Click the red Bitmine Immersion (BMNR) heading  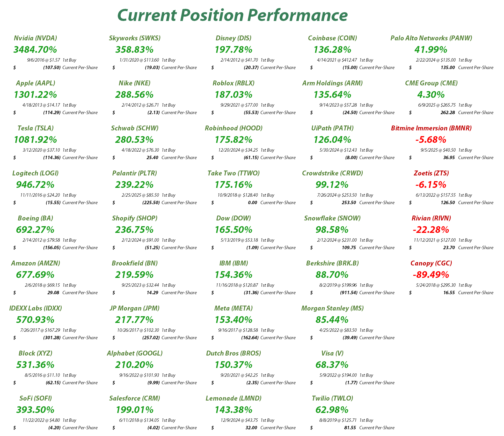(x=431, y=128)
